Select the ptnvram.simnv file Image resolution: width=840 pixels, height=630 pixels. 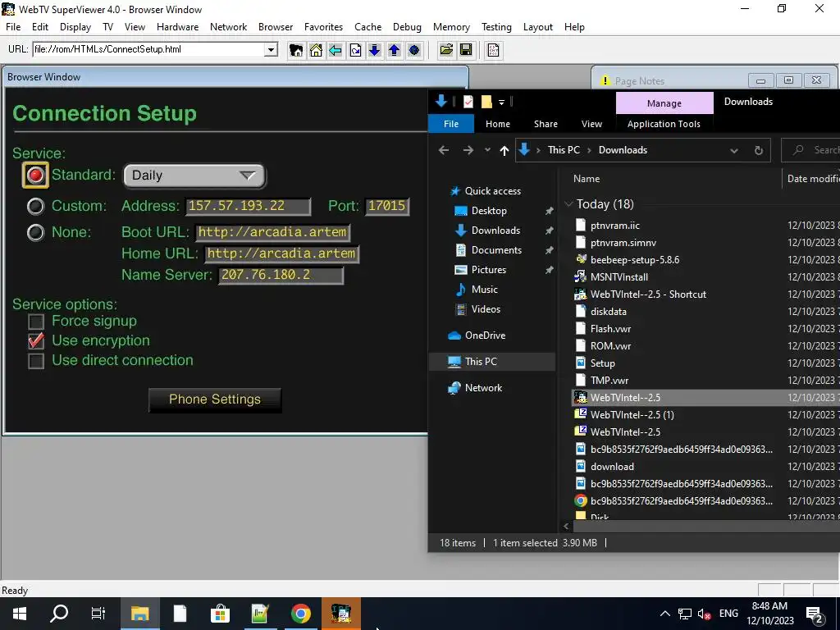click(x=623, y=243)
